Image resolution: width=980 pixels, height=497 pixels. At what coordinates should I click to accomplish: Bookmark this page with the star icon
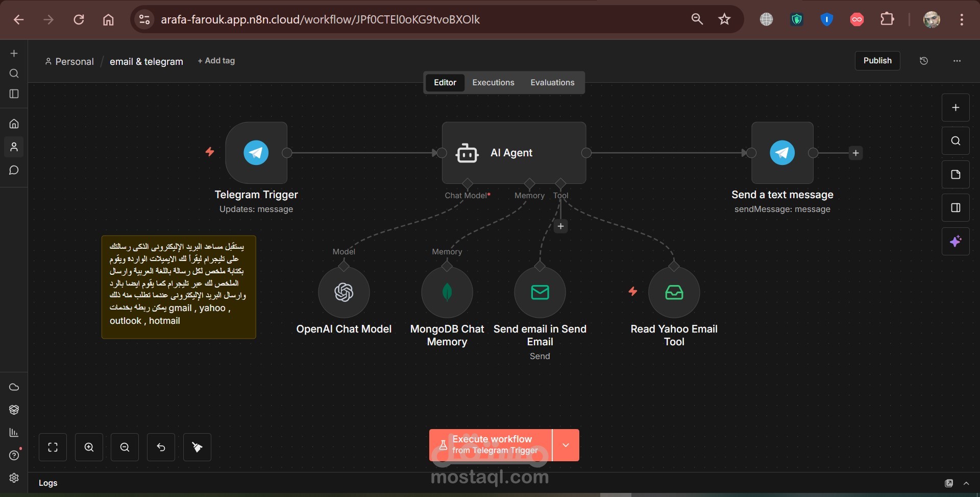pos(724,19)
